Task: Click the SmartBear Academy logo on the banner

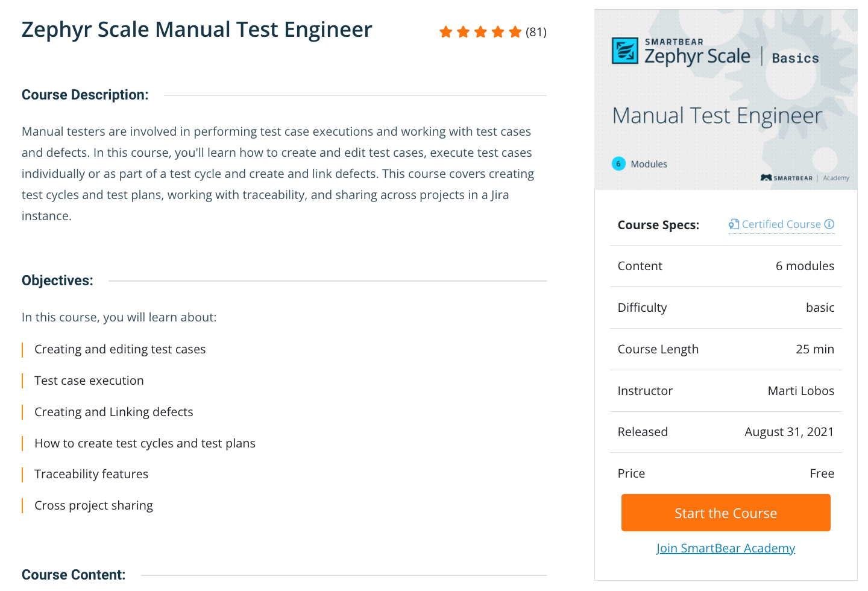Action: (x=804, y=178)
